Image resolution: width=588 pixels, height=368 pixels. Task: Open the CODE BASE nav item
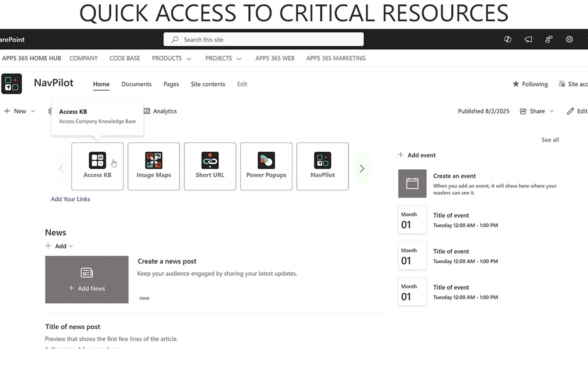125,58
